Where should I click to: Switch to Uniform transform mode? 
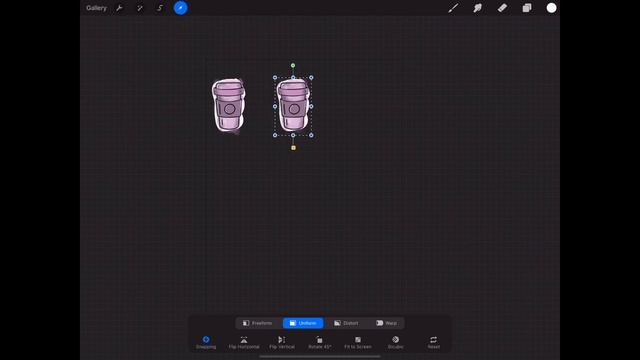tap(303, 323)
